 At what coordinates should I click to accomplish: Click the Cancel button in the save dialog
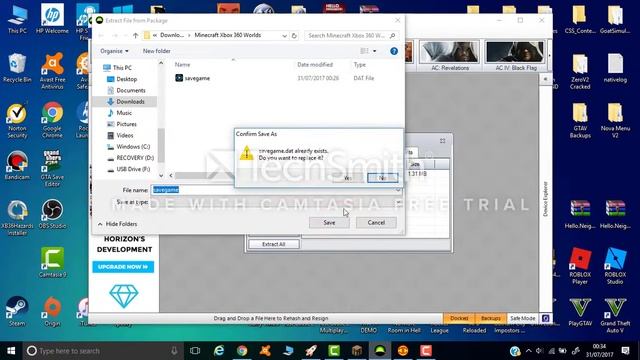pyautogui.click(x=376, y=223)
